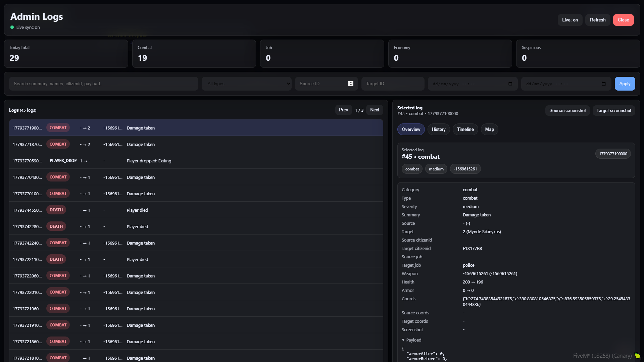
Task: Select log row 17793742240 Damage taken
Action: click(196, 243)
